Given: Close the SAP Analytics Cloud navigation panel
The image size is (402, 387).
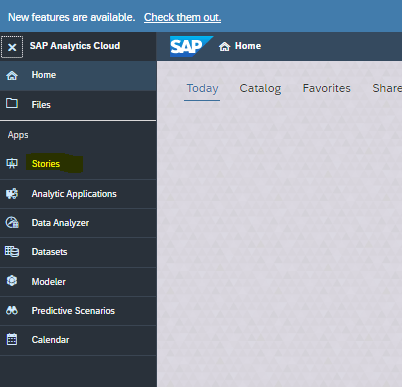Looking at the screenshot, I should 12,47.
